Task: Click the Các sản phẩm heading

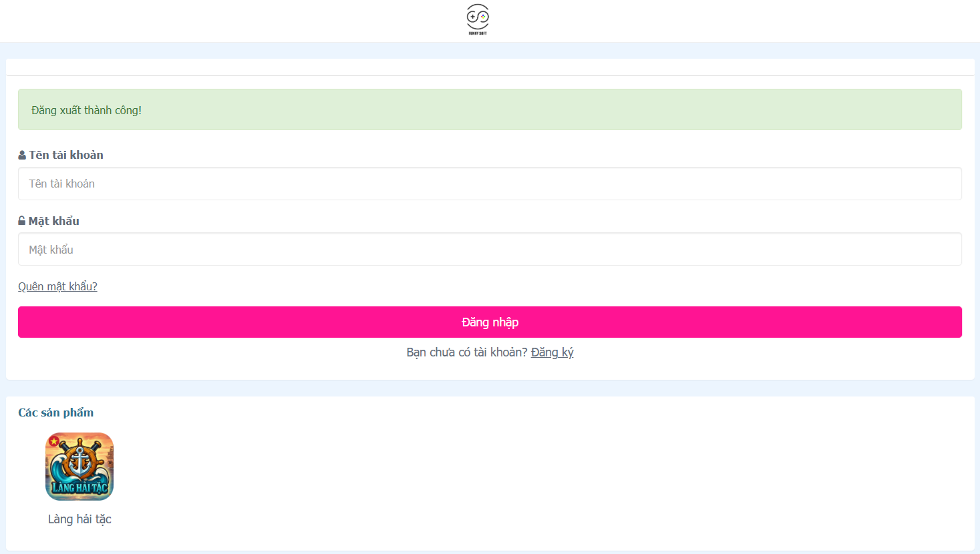Action: point(56,412)
